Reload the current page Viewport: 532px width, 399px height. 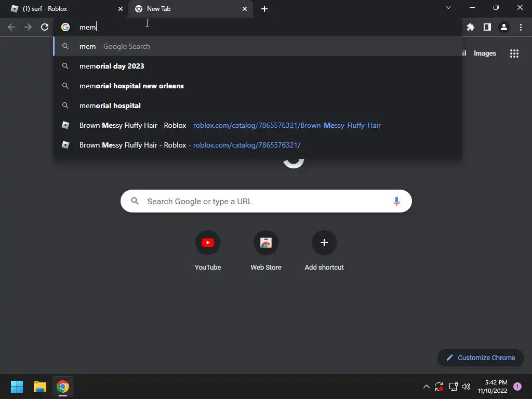[45, 27]
